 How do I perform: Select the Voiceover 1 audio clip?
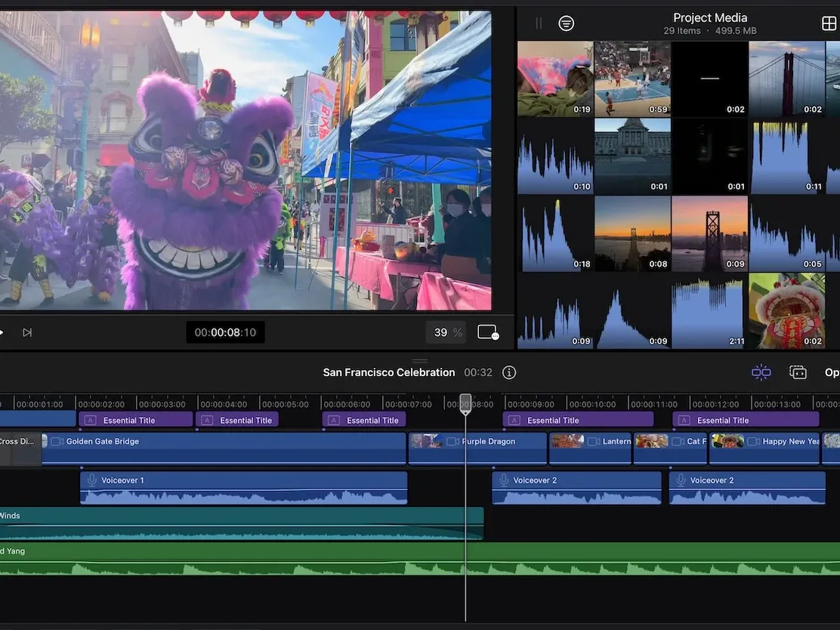pos(243,487)
